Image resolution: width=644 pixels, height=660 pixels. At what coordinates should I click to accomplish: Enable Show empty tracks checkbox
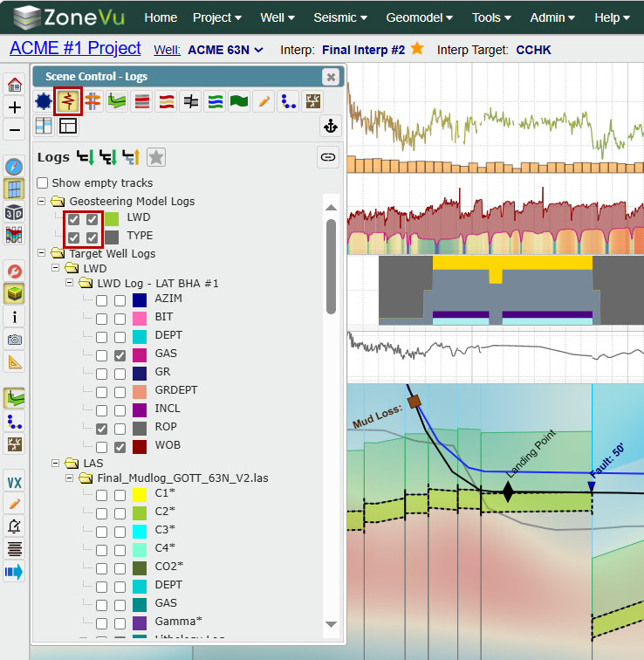pos(42,182)
